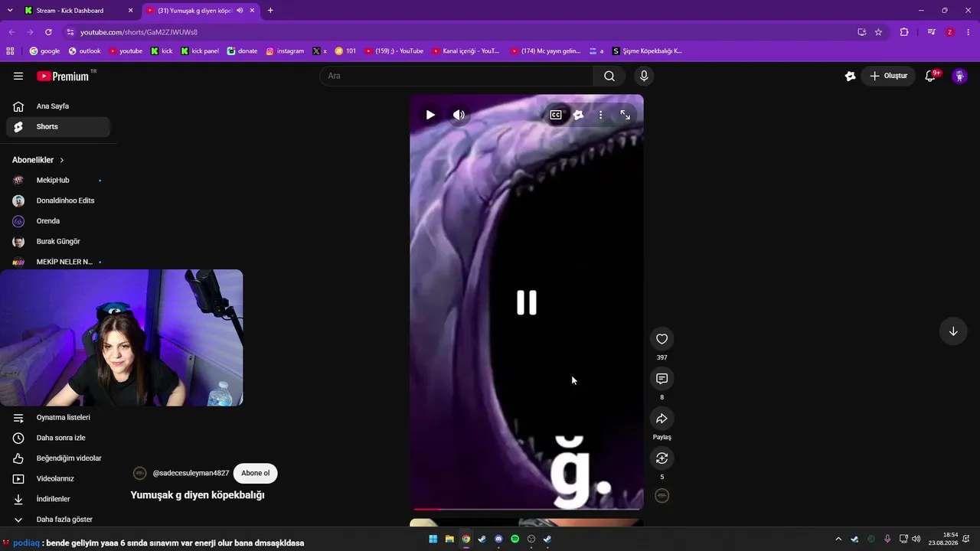Click the YouTube search magnifier button
Image resolution: width=980 pixels, height=551 pixels.
tap(609, 76)
